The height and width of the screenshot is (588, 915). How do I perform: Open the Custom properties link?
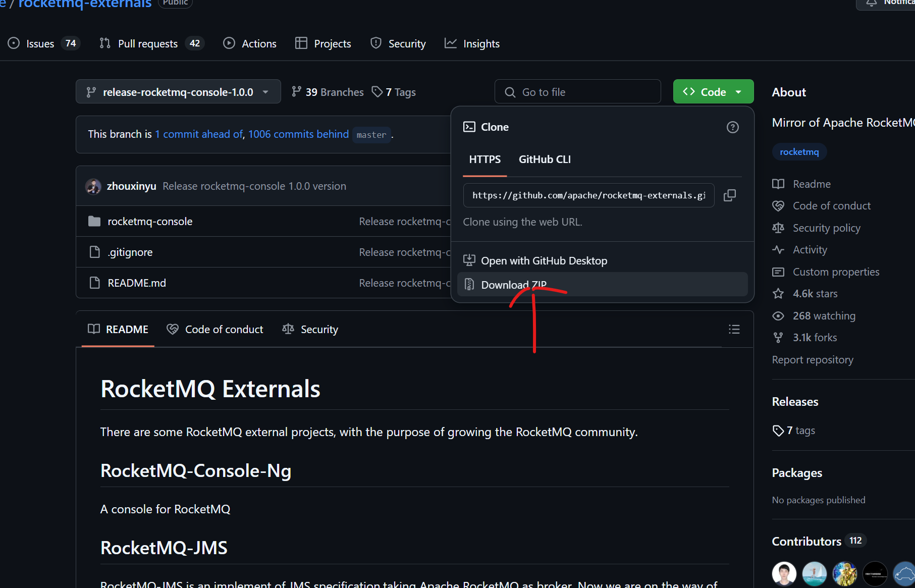coord(826,272)
